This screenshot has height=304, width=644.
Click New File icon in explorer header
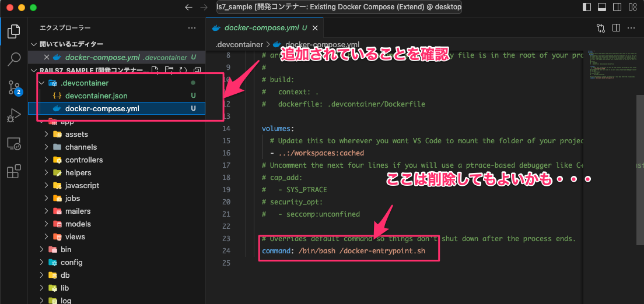155,70
